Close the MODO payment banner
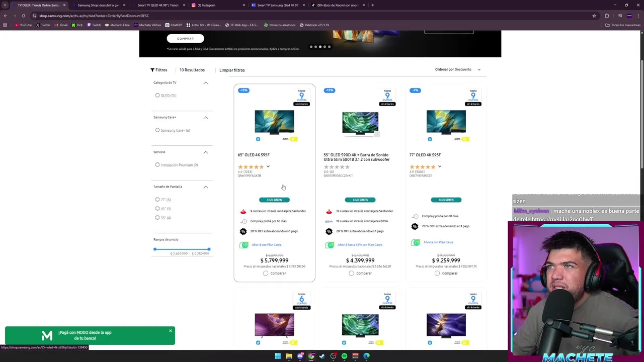The width and height of the screenshot is (644, 362). click(x=171, y=331)
